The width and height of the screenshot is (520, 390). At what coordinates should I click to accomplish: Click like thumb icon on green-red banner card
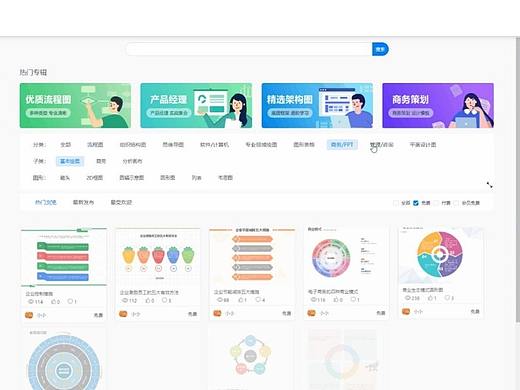[53, 302]
